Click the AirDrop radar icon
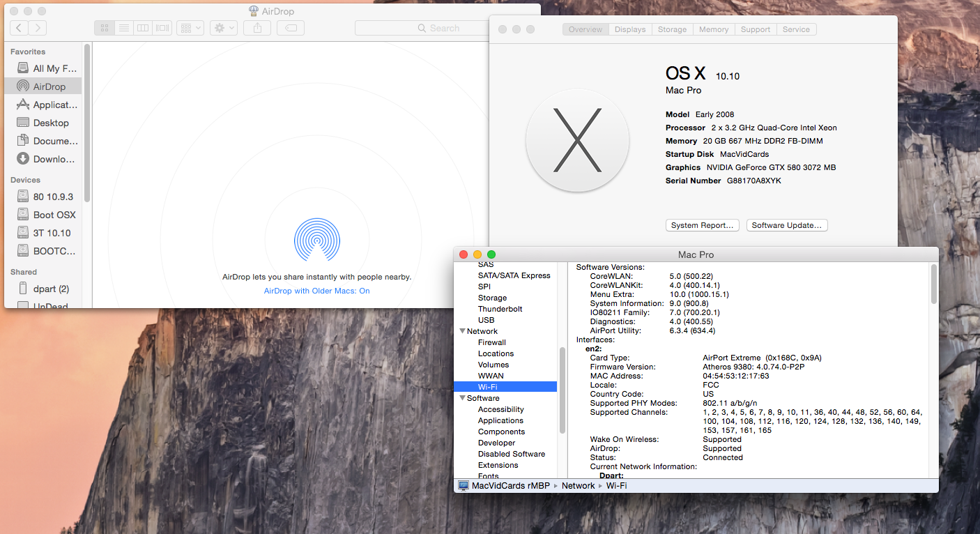This screenshot has height=534, width=980. point(317,241)
